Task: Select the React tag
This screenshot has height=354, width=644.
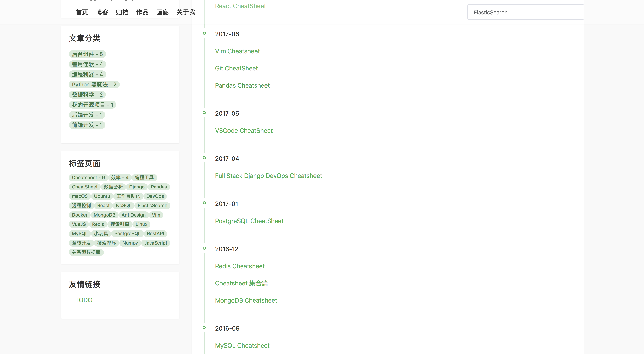Action: pos(103,206)
